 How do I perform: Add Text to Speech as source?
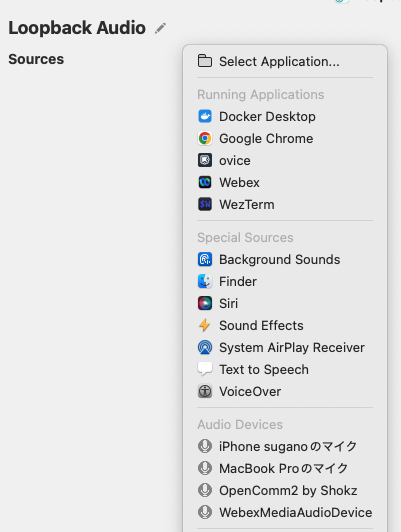pyautogui.click(x=285, y=369)
